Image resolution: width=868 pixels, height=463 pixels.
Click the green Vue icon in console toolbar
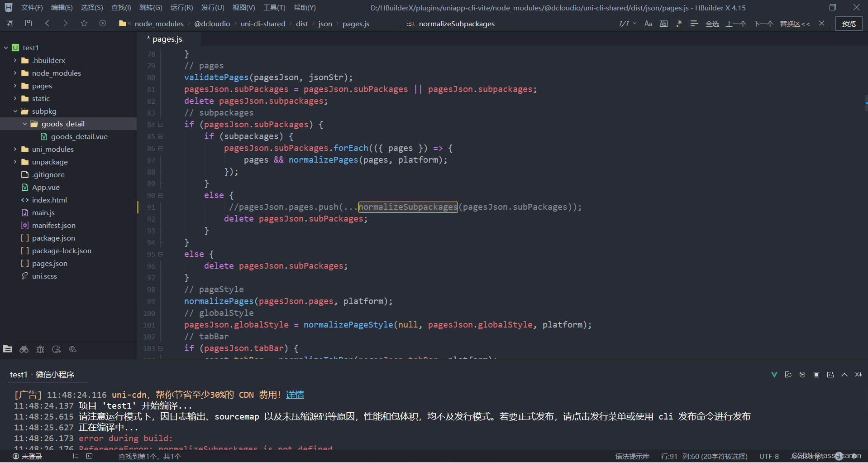pos(774,375)
